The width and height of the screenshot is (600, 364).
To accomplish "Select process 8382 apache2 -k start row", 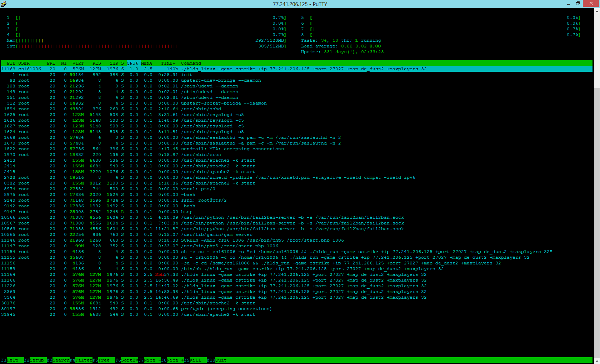I will coord(296,183).
